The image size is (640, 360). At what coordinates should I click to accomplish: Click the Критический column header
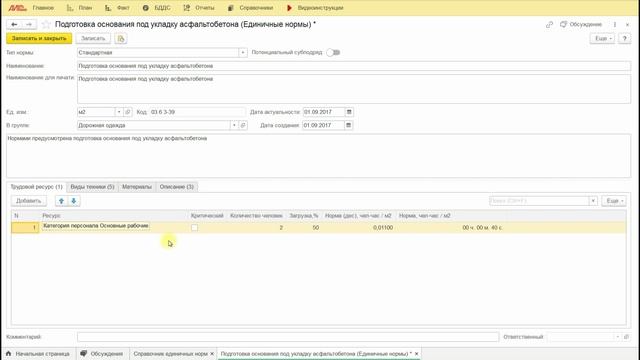click(207, 216)
